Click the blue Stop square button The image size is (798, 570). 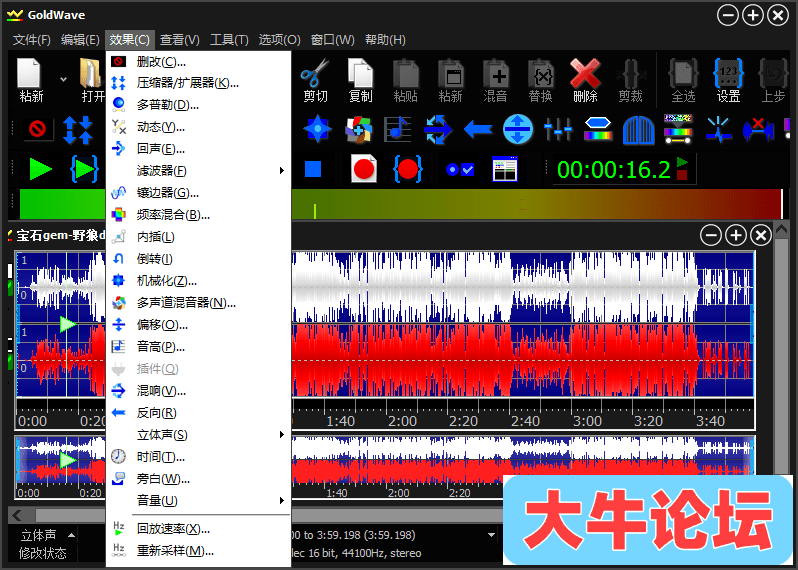coord(313,169)
